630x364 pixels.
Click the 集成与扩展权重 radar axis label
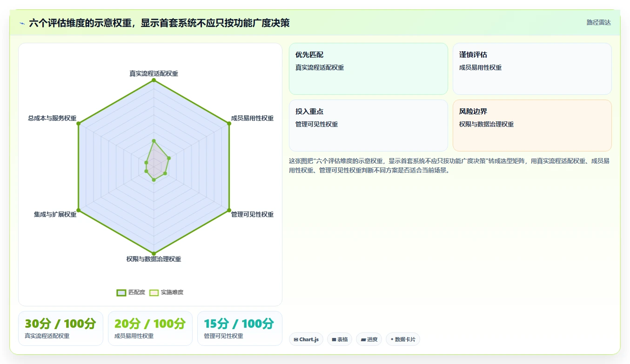pos(55,214)
